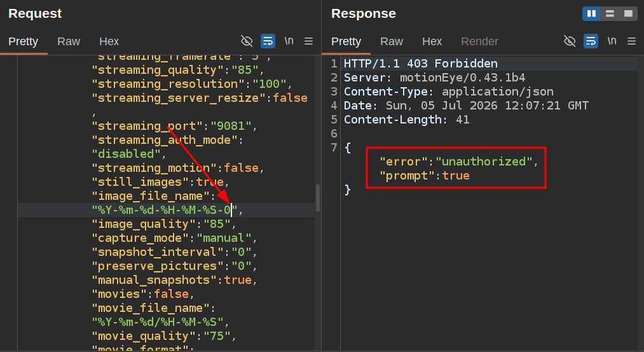The image size is (644, 352).
Task: Select combined tabbed layout icon
Action: 628,13
